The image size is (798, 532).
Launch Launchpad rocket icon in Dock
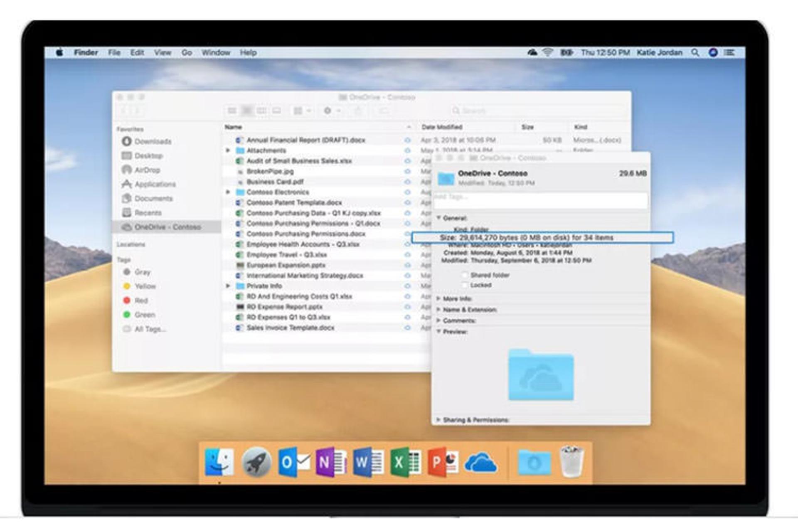coord(256,462)
